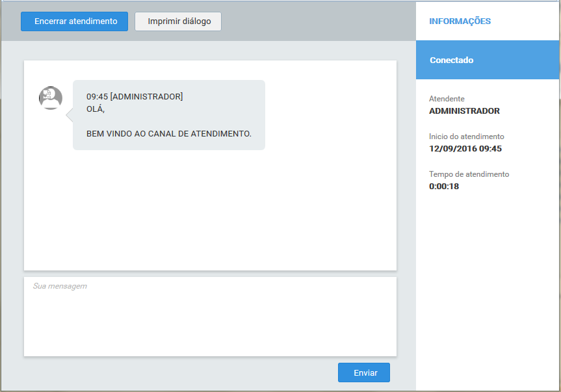Screen dimensions: 561x392
Task: Select the OLÁ, greeting line
Action: coord(96,109)
